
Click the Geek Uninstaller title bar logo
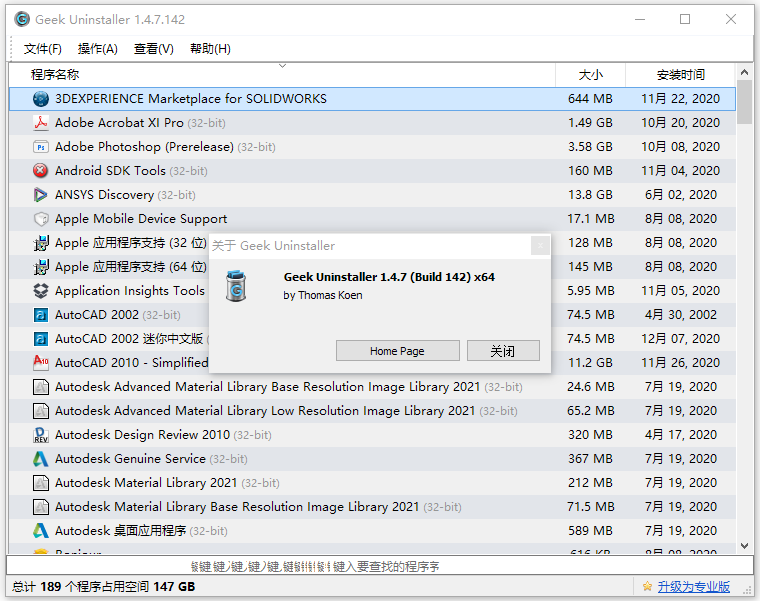pos(22,19)
